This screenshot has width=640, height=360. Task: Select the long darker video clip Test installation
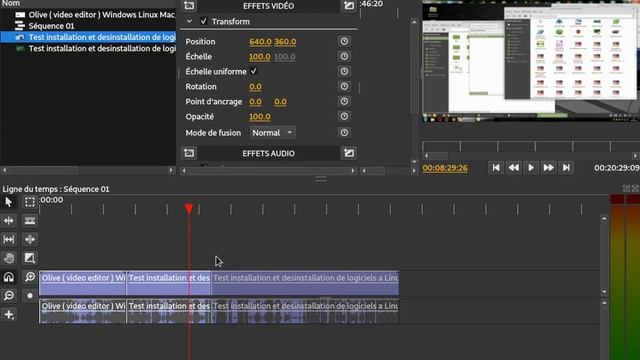(x=305, y=283)
